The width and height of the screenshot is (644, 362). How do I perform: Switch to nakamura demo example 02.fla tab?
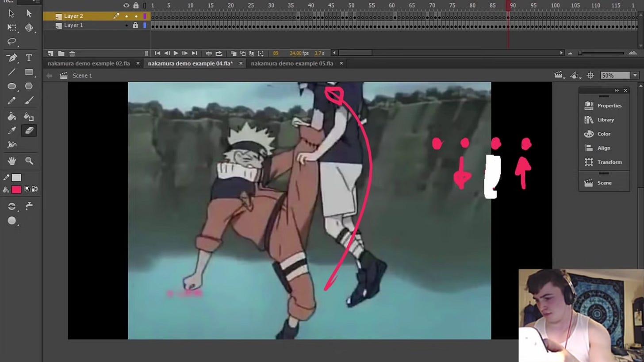pyautogui.click(x=88, y=63)
